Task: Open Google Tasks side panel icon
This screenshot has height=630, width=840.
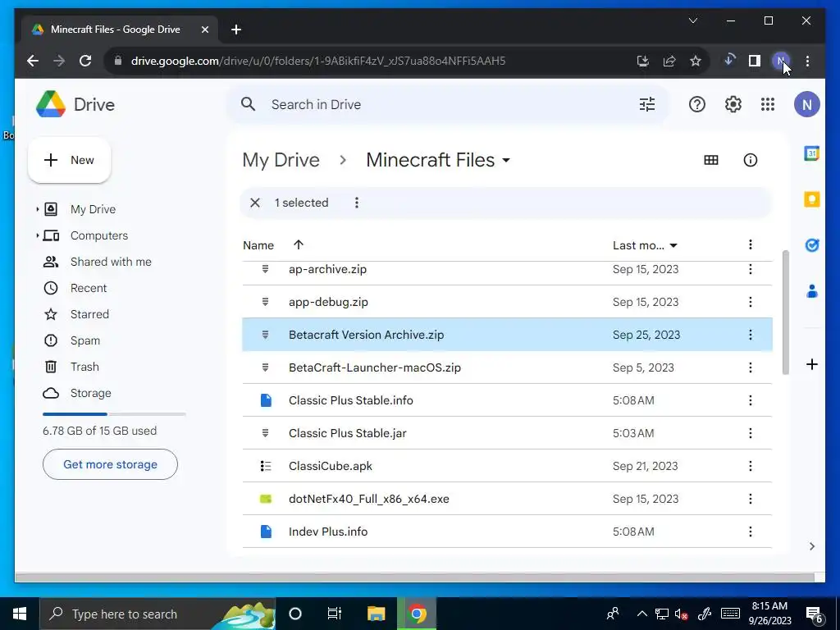Action: point(811,245)
